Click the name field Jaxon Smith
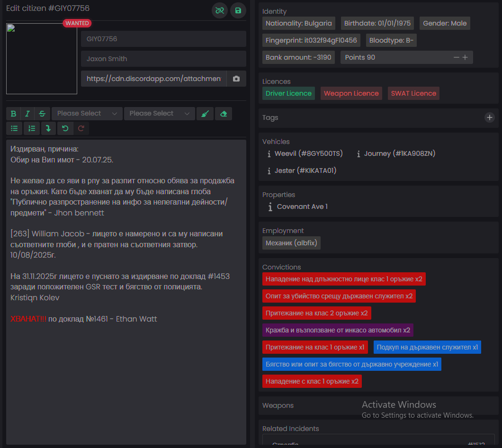502x448 pixels. [x=163, y=59]
